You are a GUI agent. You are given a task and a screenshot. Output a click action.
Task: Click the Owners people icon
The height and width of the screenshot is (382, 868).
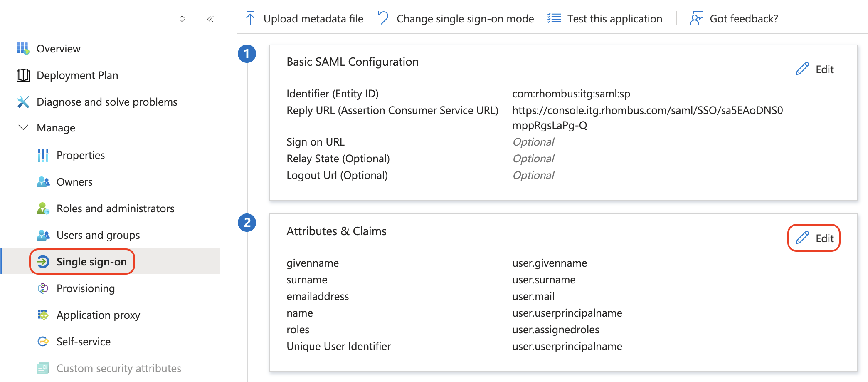coord(43,182)
